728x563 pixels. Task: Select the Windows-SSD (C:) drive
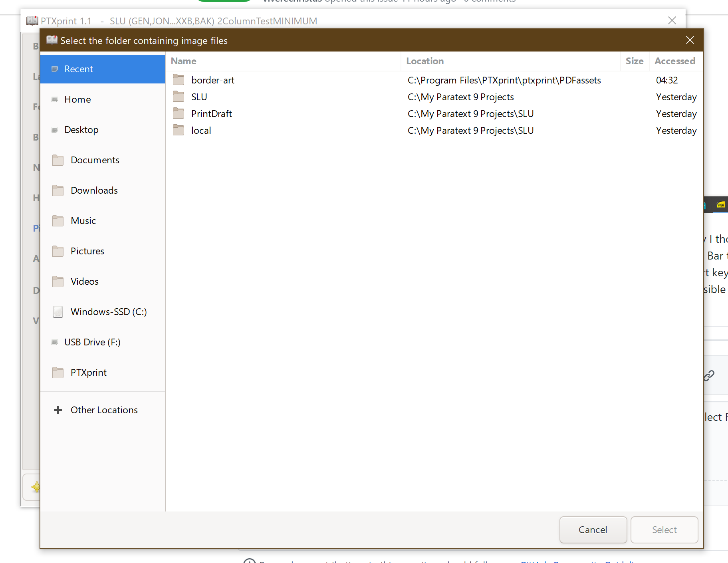[x=109, y=312]
